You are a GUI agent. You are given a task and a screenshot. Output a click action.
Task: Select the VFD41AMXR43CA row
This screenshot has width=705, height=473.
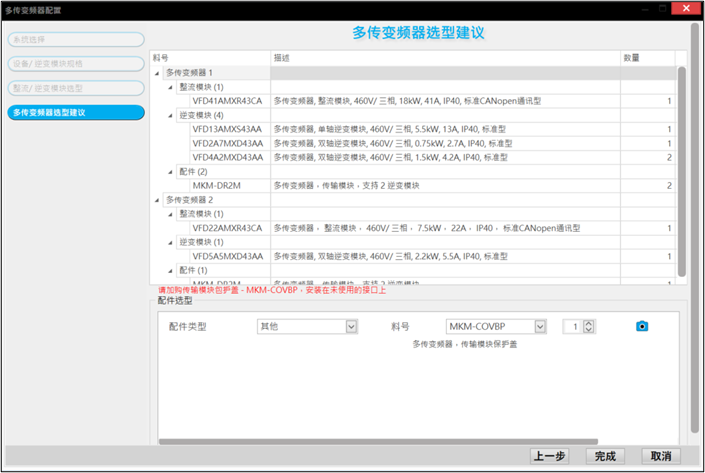(x=228, y=101)
